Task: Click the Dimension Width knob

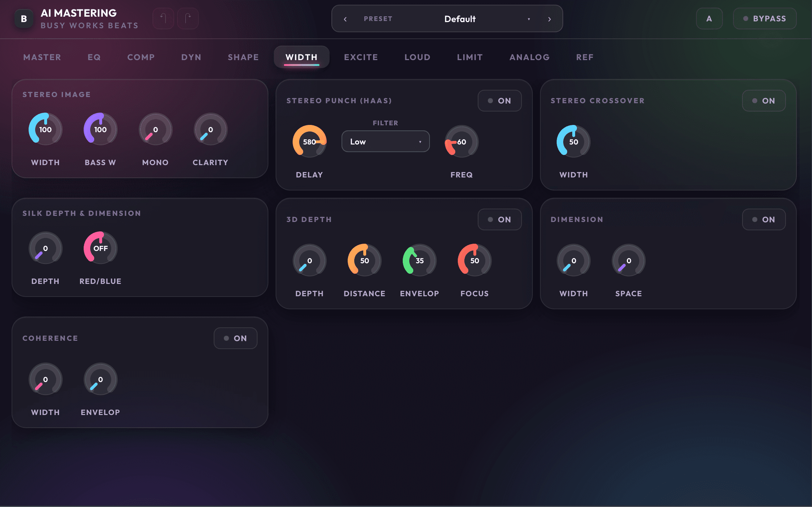Action: click(x=574, y=260)
